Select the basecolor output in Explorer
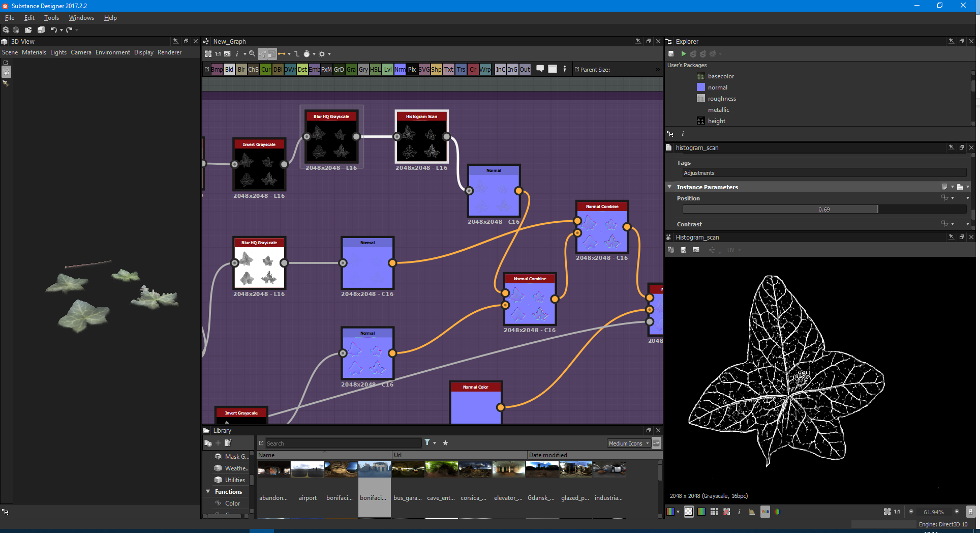Image resolution: width=980 pixels, height=533 pixels. [721, 76]
